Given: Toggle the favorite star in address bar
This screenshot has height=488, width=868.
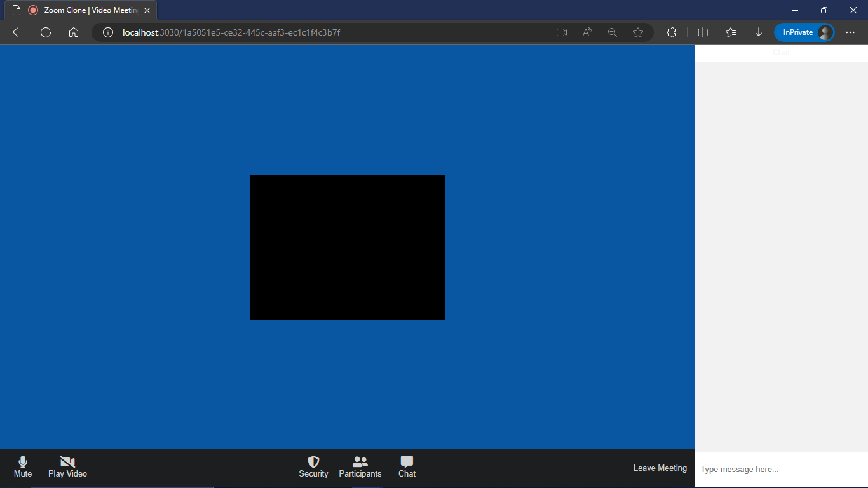Looking at the screenshot, I should pos(637,32).
